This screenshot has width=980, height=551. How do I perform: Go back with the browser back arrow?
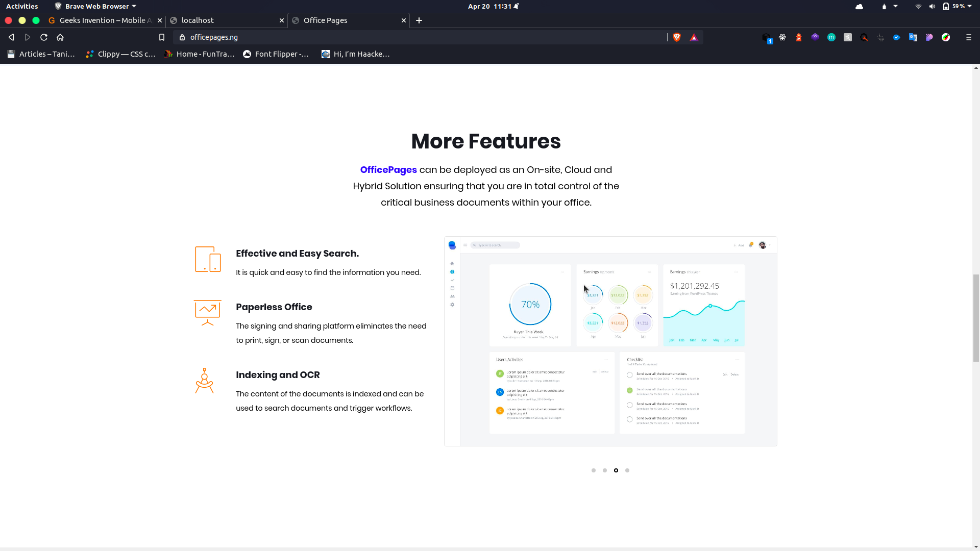pos(11,37)
